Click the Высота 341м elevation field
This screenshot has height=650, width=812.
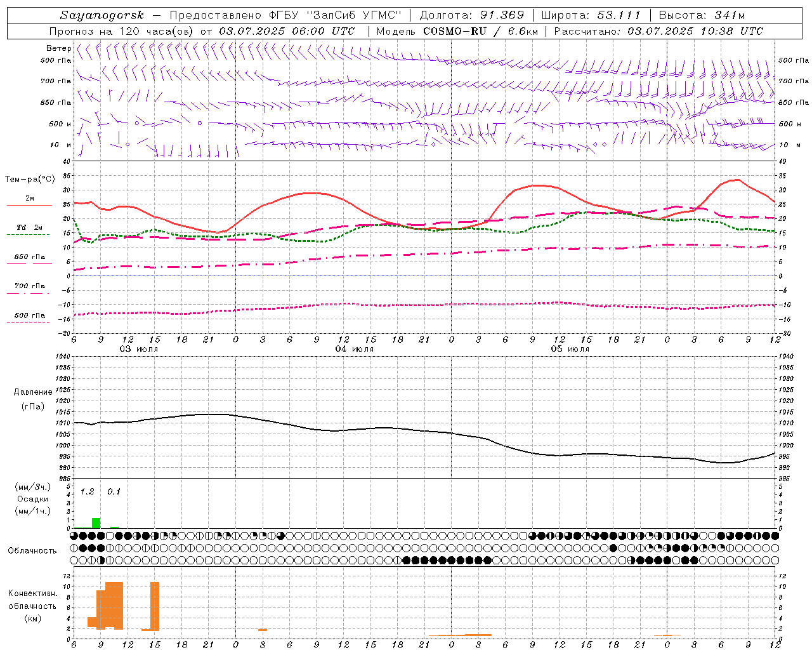click(x=702, y=15)
